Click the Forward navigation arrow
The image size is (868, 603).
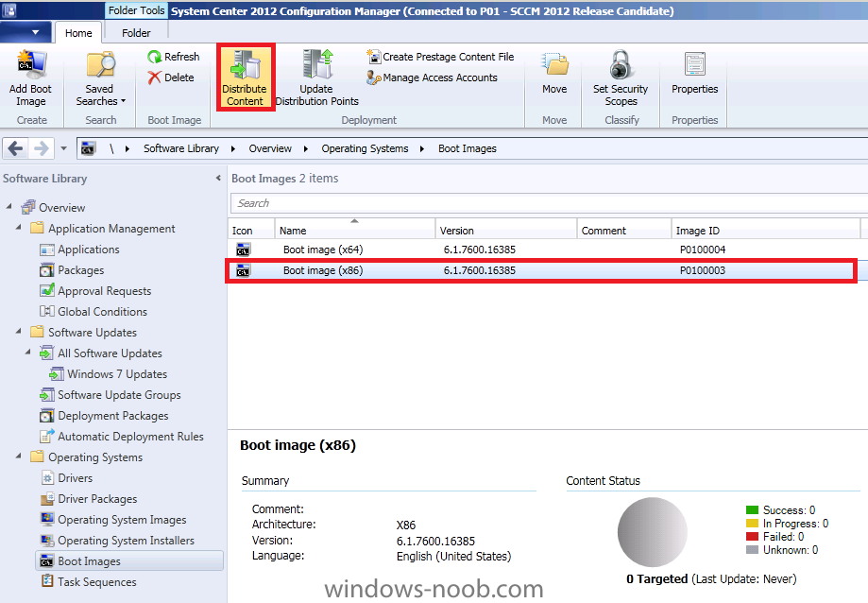[x=42, y=148]
